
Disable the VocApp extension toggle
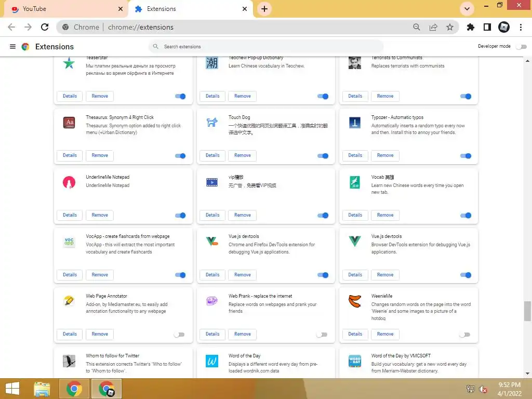coord(180,275)
